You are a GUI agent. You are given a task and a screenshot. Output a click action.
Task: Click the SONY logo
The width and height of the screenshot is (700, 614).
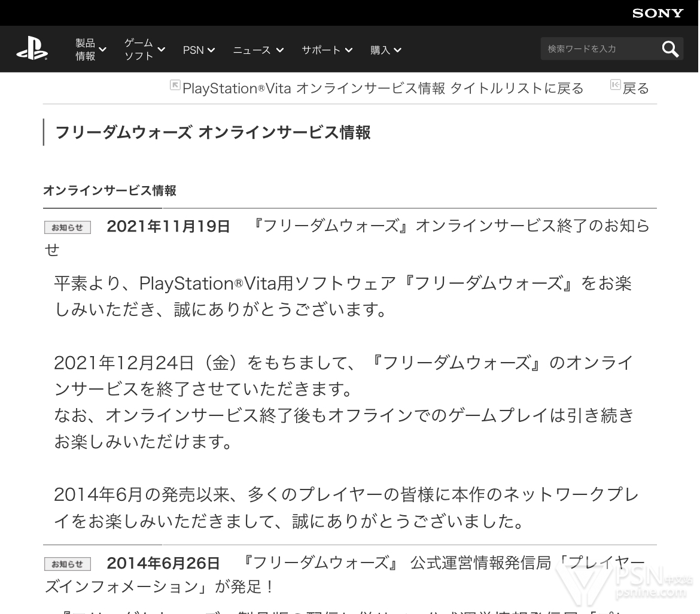pos(658,13)
